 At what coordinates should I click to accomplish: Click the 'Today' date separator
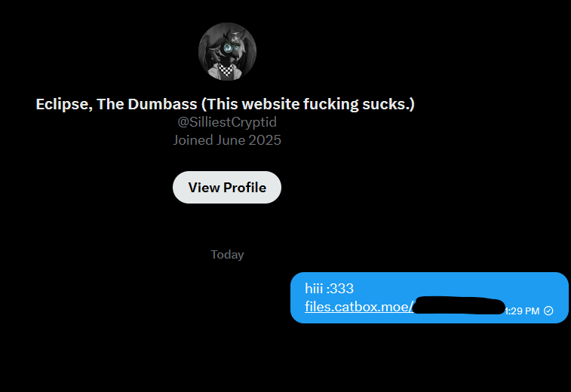(227, 254)
